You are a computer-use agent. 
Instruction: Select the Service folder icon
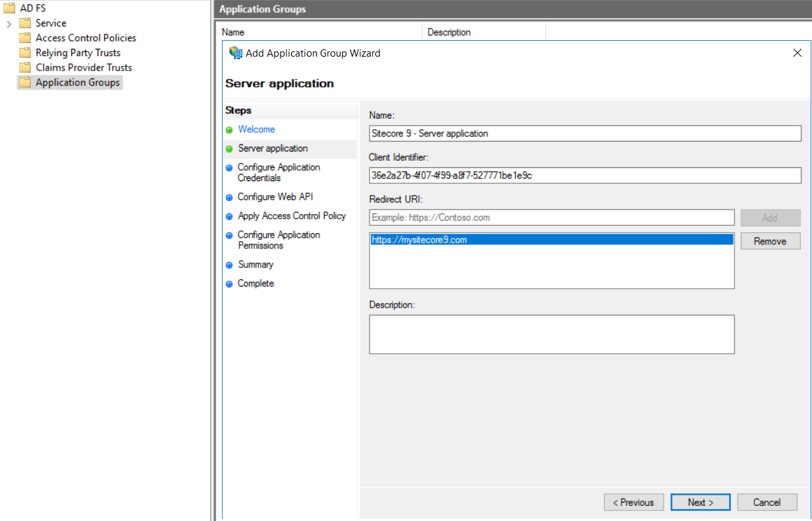tap(25, 23)
